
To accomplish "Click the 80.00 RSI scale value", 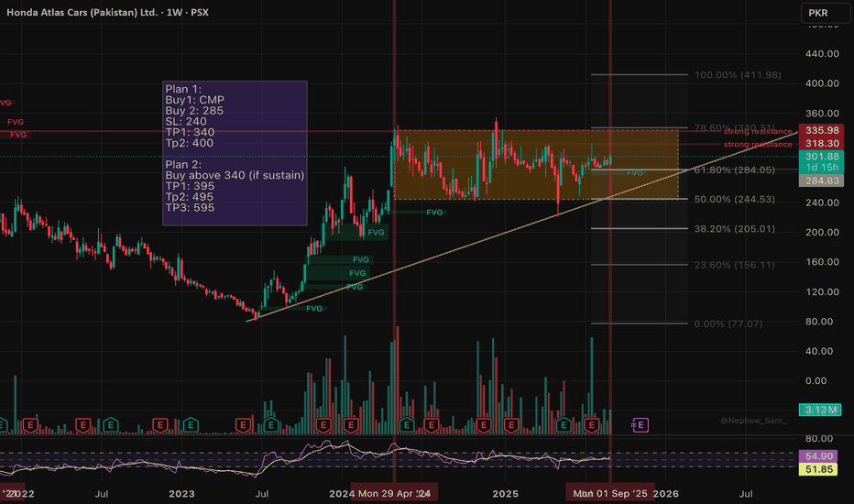I will point(818,439).
